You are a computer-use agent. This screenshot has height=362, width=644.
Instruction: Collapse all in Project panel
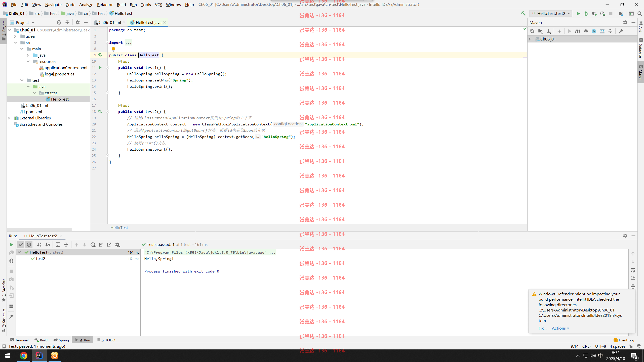tap(67, 22)
